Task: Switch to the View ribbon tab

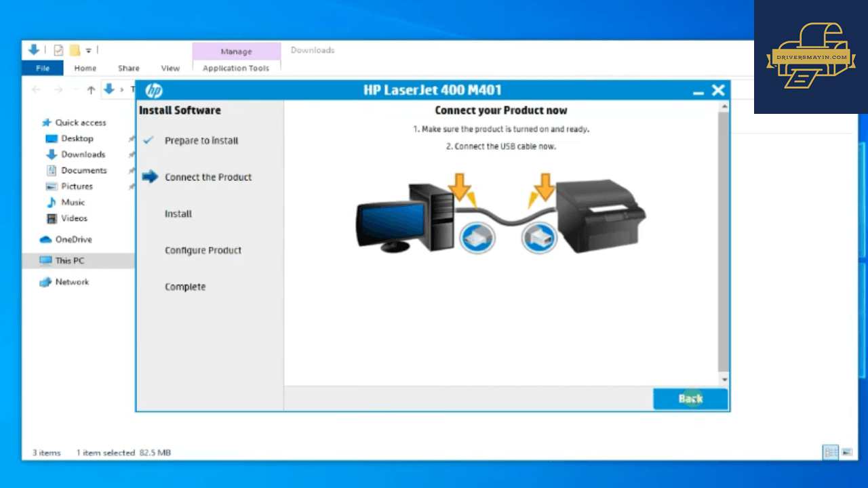Action: click(x=170, y=68)
